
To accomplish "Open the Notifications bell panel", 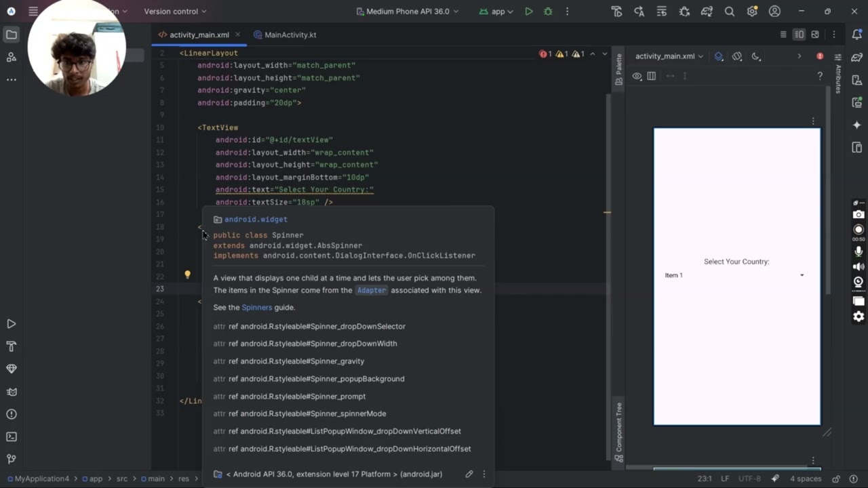I will tap(857, 35).
